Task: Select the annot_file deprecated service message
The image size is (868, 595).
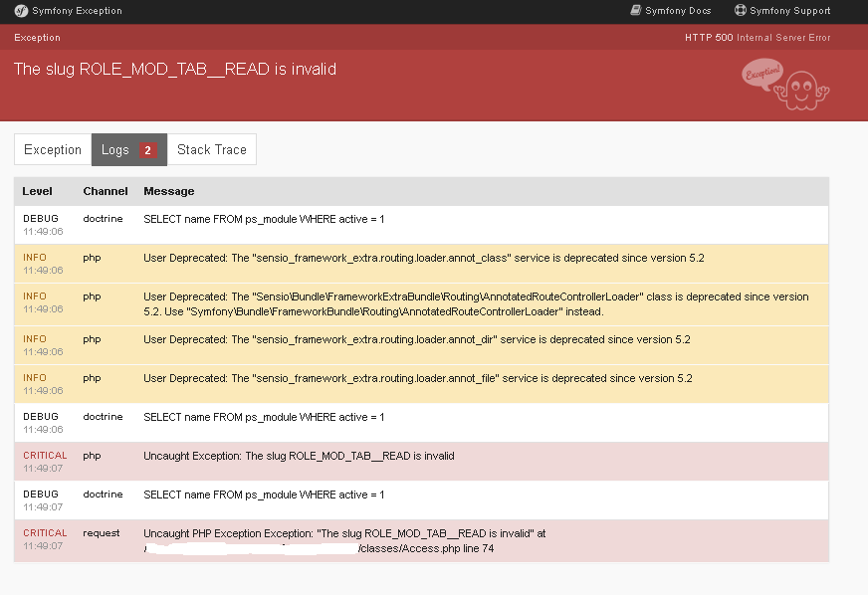Action: 418,378
